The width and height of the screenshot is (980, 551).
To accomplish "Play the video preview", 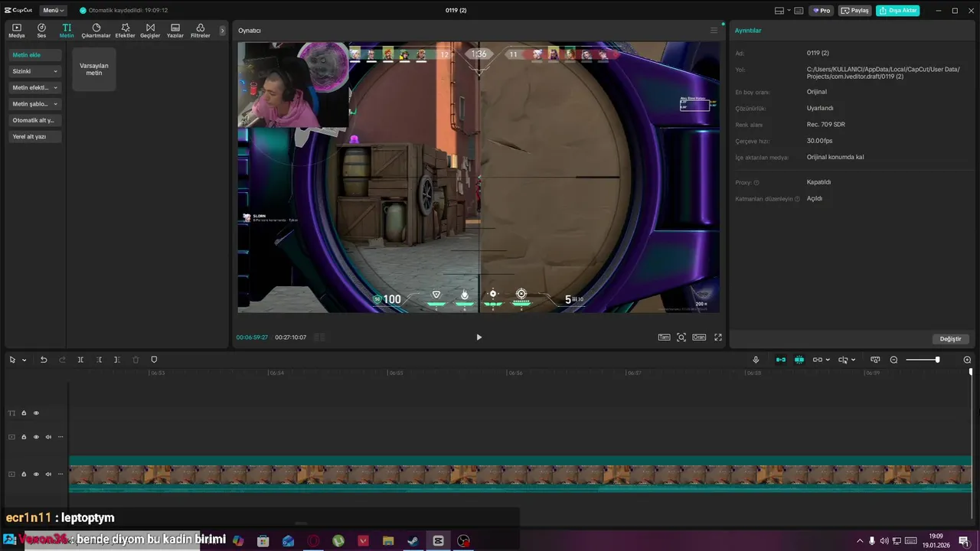I will pos(479,337).
